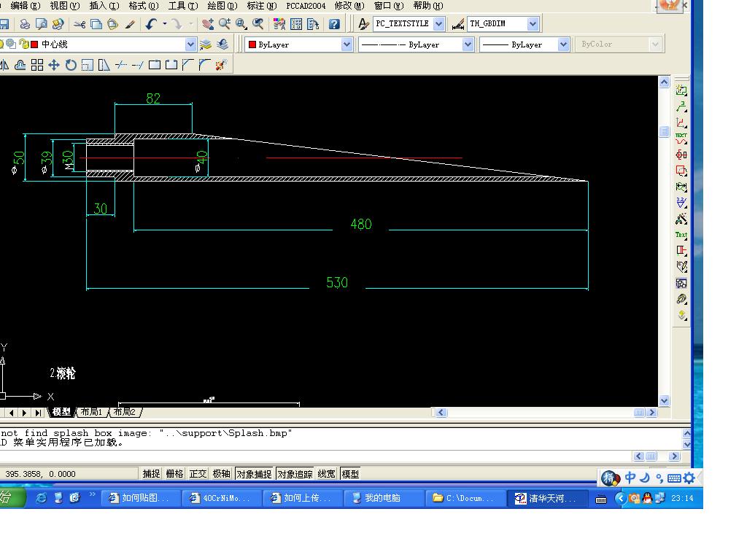
Task: Click the drawing area vertical scrollbar down arrow
Action: [665, 400]
